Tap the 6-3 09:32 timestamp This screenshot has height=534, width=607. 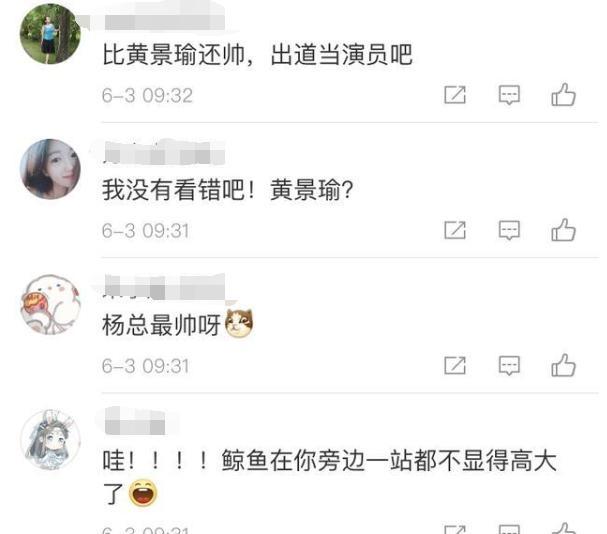[x=147, y=95]
